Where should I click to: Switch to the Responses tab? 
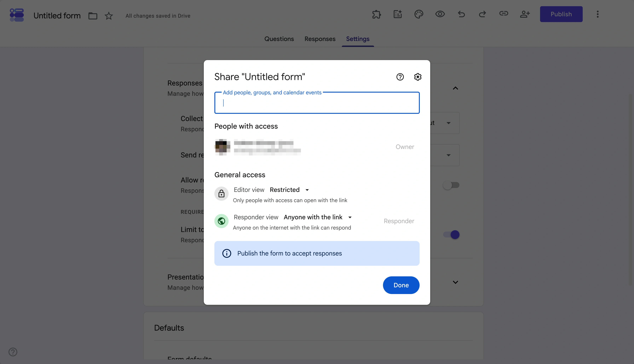pos(320,39)
